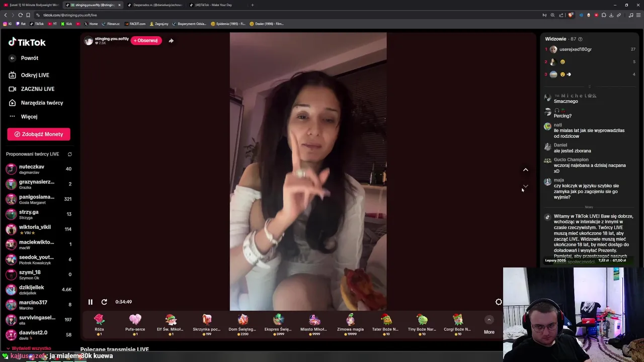Screen dimensions: 644x362
Task: Send Róża gift
Action: [99, 325]
